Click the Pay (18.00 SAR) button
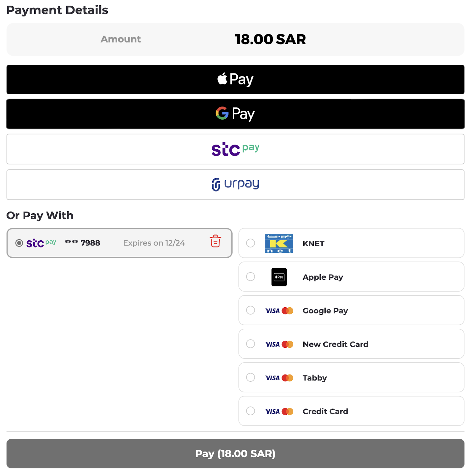This screenshot has height=476, width=471. click(x=235, y=453)
